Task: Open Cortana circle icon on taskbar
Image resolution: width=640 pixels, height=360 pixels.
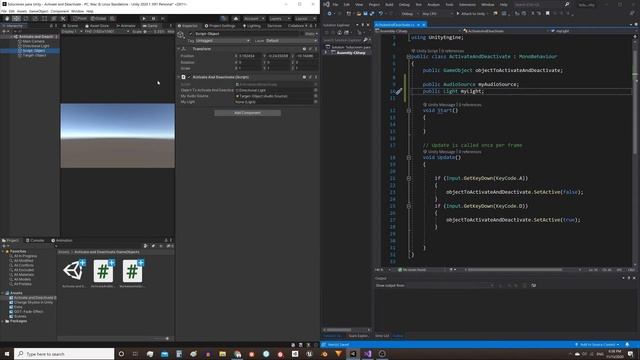Action: click(x=121, y=354)
